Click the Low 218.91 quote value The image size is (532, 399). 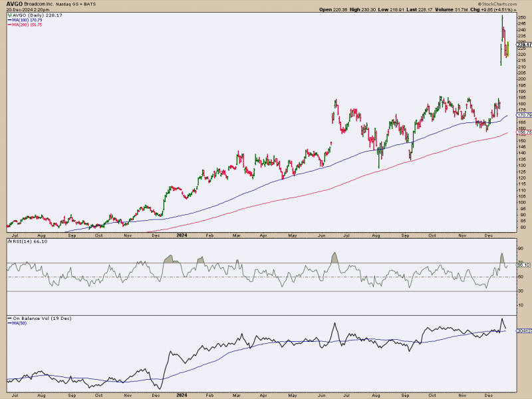391,9
